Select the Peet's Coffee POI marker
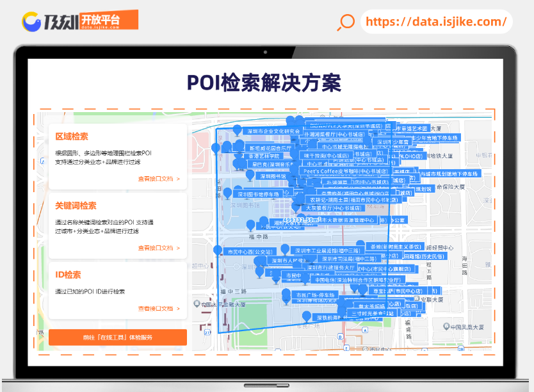The height and width of the screenshot is (392, 534). click(x=343, y=169)
